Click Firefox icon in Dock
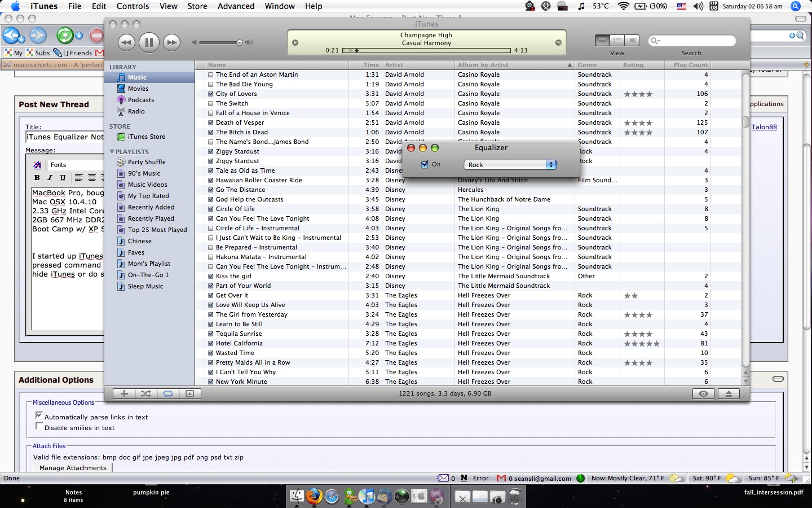This screenshot has width=812, height=508. click(x=314, y=496)
